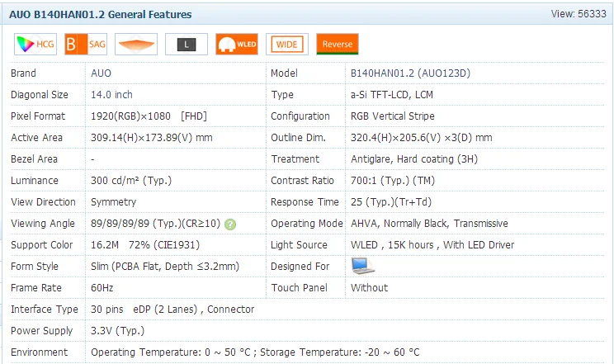Click the AHVA, Normally Black, Transmissive value

pos(430,224)
